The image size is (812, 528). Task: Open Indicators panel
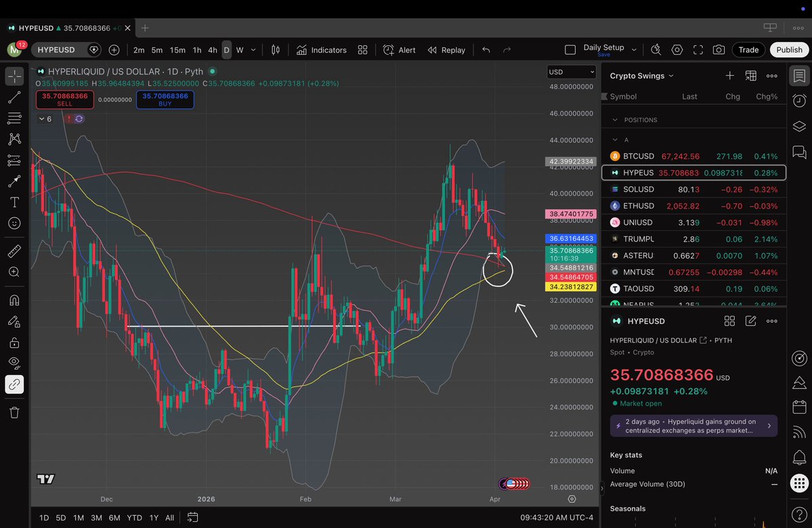point(321,50)
